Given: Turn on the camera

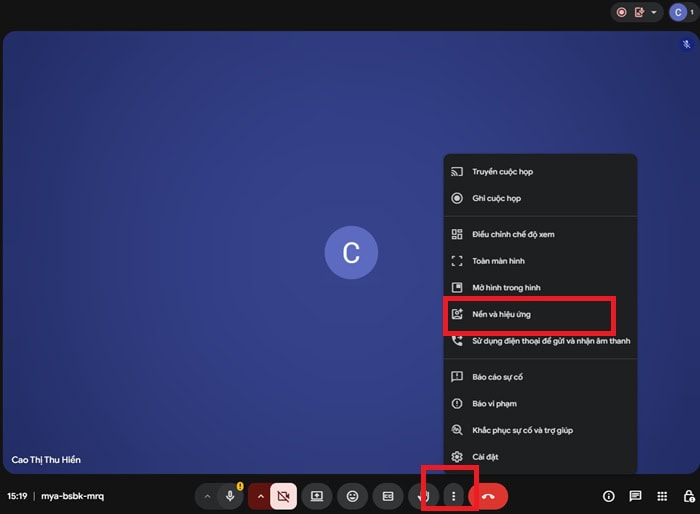Looking at the screenshot, I should pos(283,496).
